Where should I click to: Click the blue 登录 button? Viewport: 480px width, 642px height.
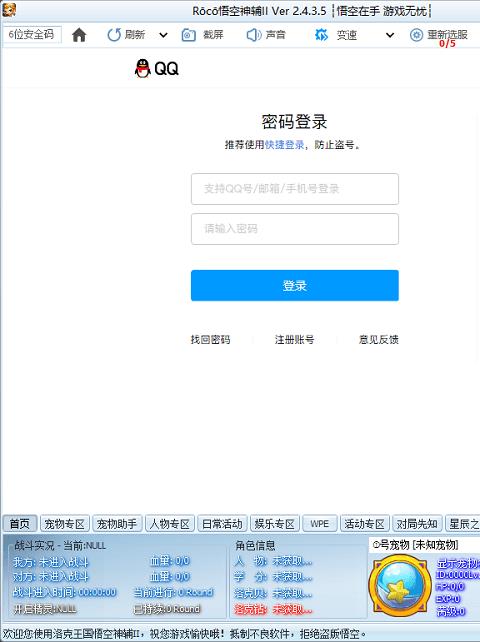click(294, 285)
